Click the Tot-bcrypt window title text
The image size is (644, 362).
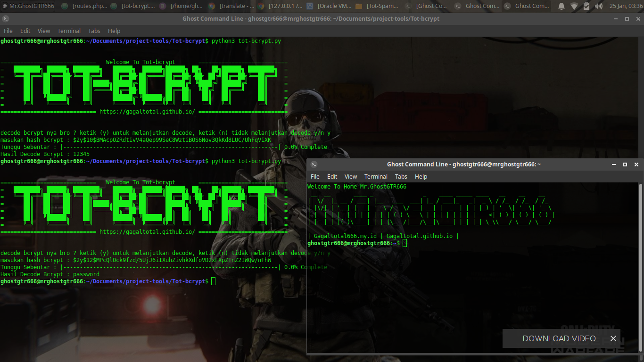click(311, 19)
